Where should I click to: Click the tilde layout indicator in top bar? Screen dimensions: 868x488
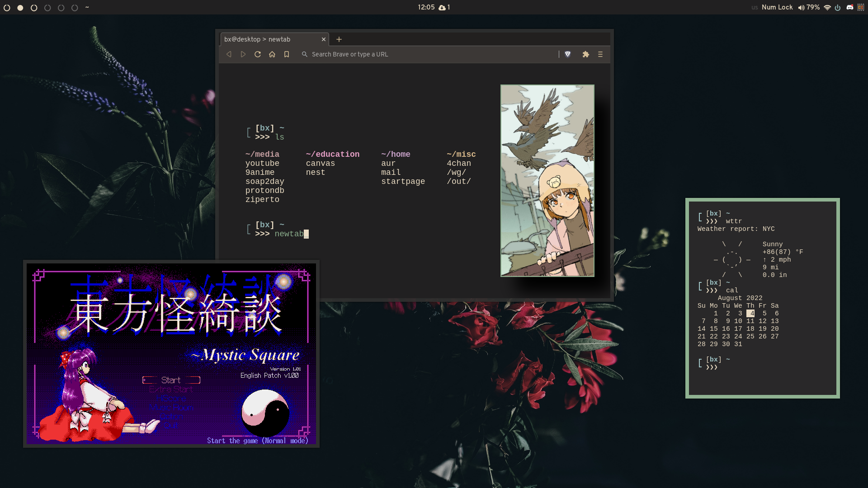click(x=87, y=7)
